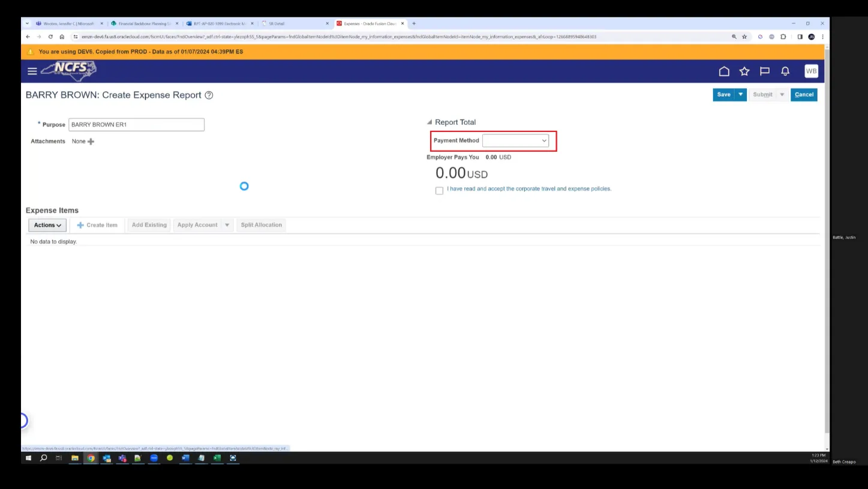Open the Chrome three-dot menu
The height and width of the screenshot is (489, 868).
pos(822,37)
